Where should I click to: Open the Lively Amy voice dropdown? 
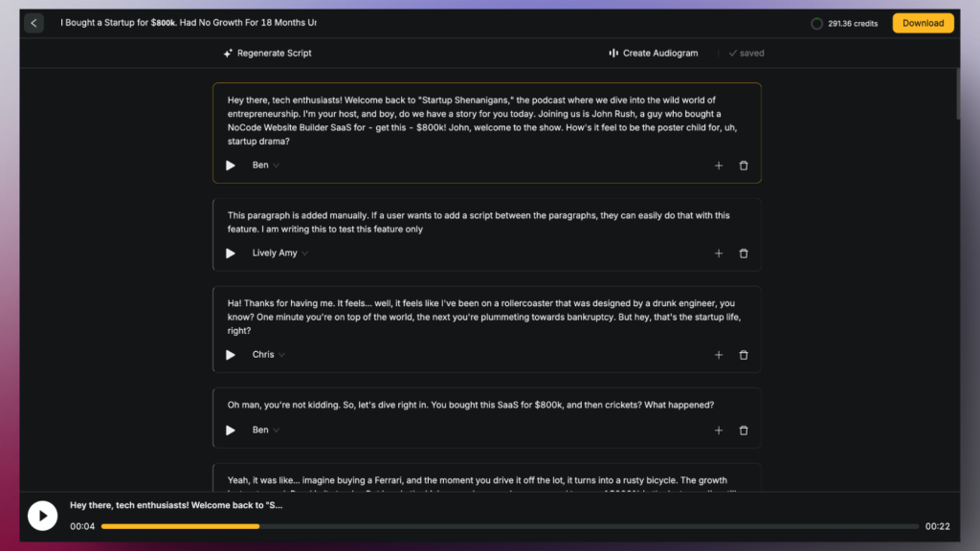click(x=280, y=253)
